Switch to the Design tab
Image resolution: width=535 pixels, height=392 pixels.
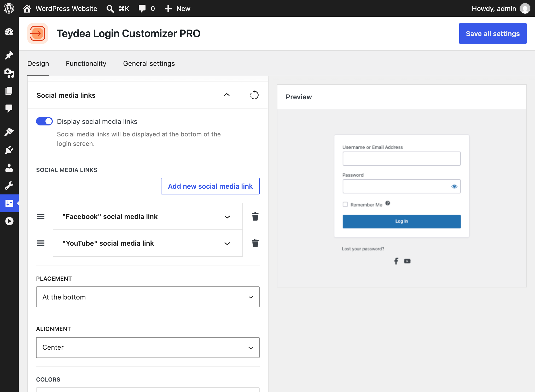pos(38,64)
